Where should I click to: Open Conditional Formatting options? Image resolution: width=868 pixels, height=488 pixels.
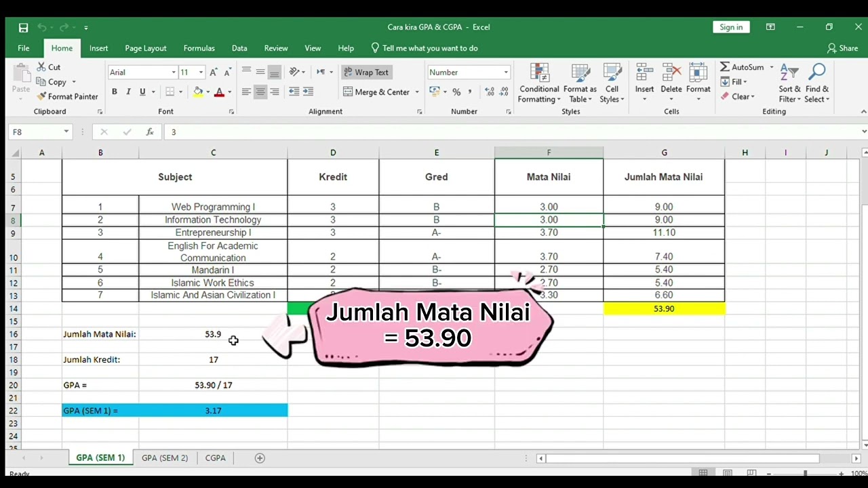(539, 83)
